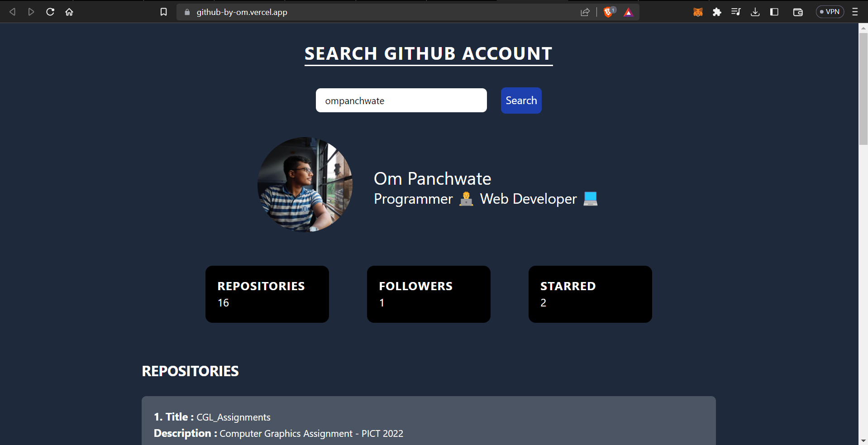Focus the GitHub username search field
Screen dimensions: 868x445
[x=401, y=100]
